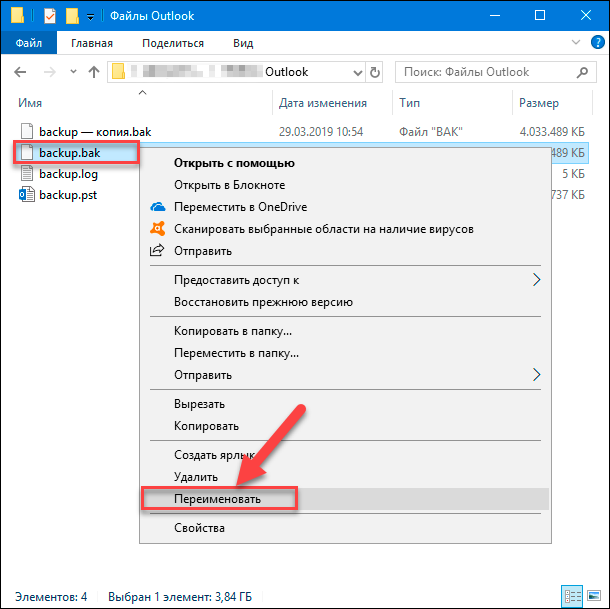The height and width of the screenshot is (609, 610).
Task: Click the text document icon of backup.log
Action: coord(26,173)
